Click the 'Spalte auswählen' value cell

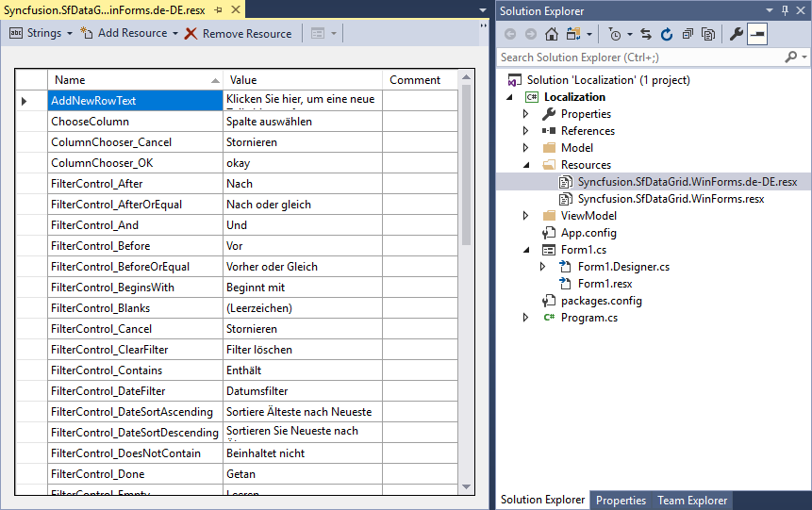[303, 122]
